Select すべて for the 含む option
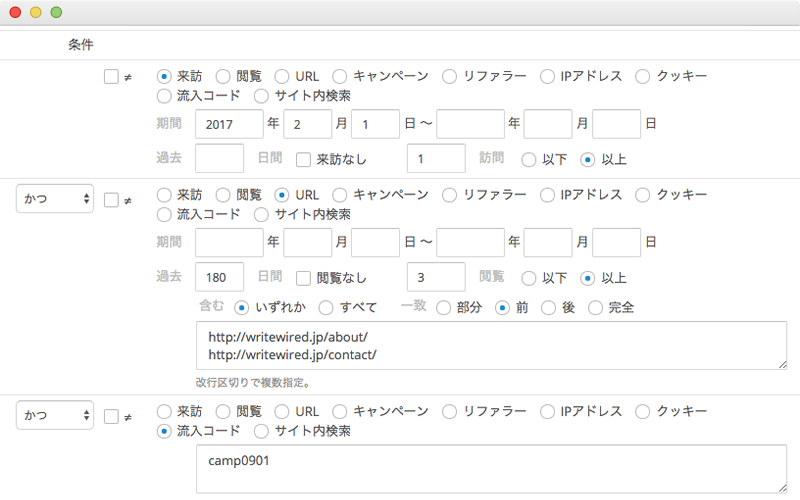Screen dimensions: 800x500 [x=326, y=308]
